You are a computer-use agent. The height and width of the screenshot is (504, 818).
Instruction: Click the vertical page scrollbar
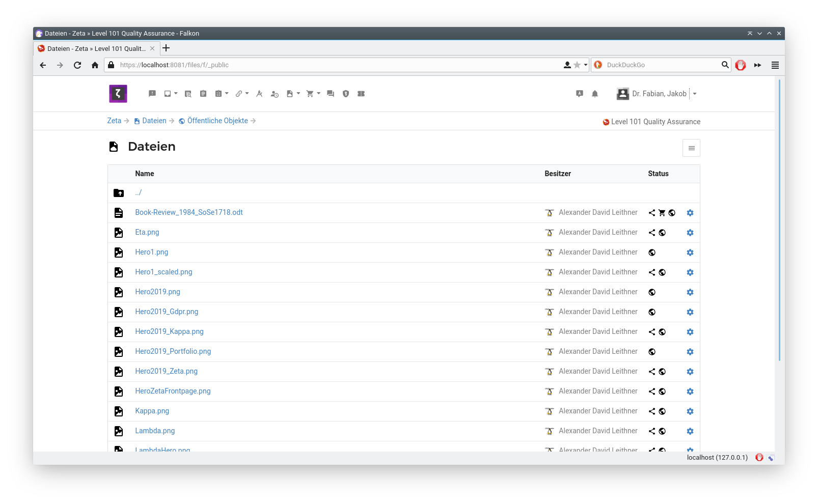pos(779,220)
